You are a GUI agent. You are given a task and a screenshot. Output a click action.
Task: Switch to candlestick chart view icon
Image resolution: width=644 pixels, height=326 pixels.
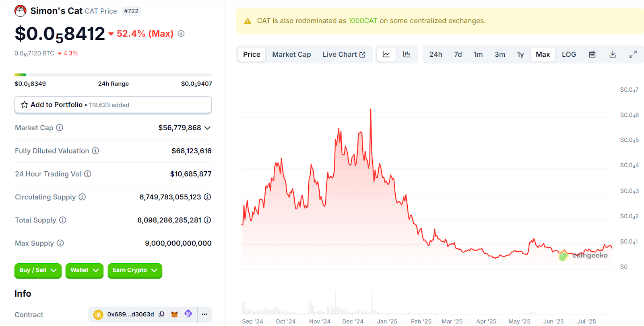[407, 54]
